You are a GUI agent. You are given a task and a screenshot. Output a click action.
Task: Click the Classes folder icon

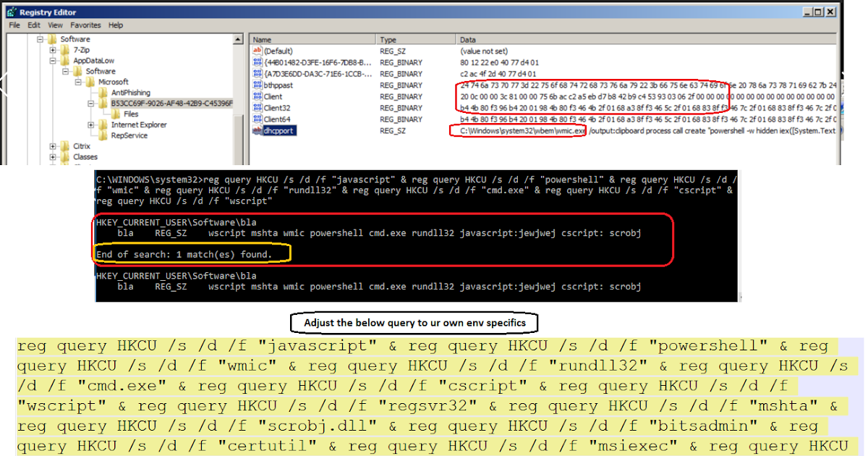(66, 156)
